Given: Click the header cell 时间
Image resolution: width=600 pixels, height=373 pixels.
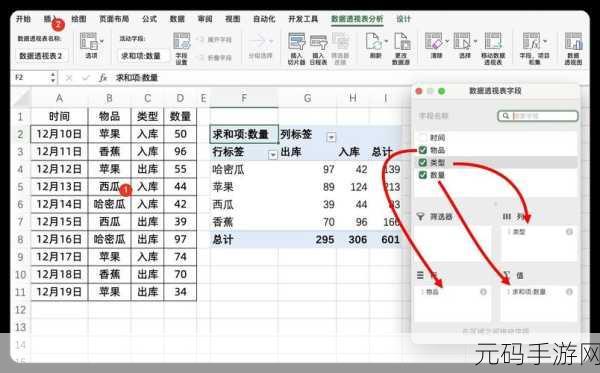Looking at the screenshot, I should (59, 116).
